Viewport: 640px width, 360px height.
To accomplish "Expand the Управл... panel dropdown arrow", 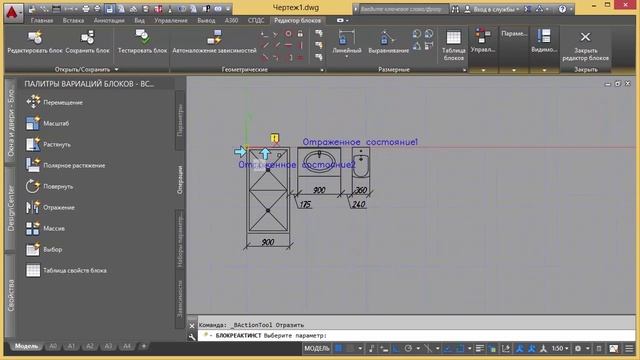I will 483,70.
